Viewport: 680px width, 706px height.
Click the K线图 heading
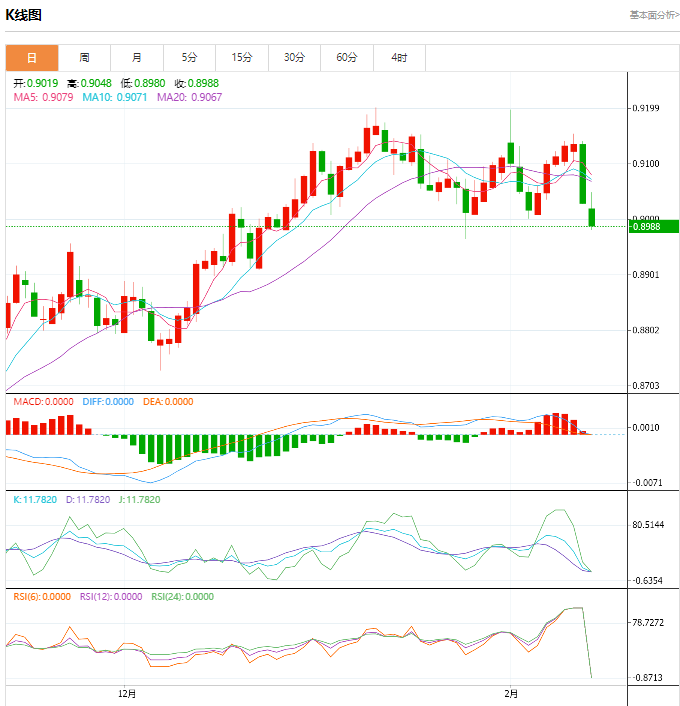tap(23, 15)
